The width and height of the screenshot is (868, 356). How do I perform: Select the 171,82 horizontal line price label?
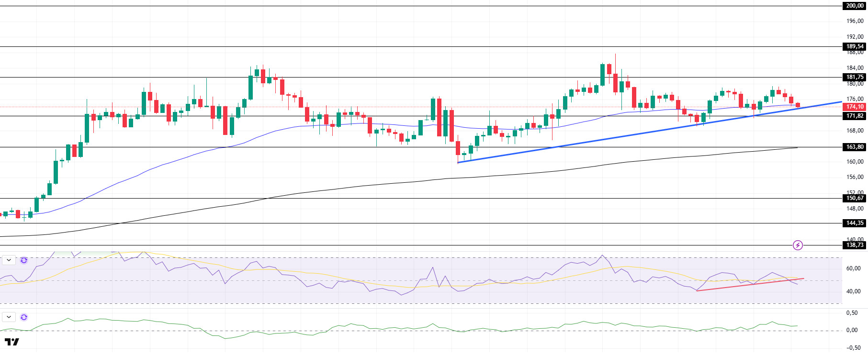(855, 116)
